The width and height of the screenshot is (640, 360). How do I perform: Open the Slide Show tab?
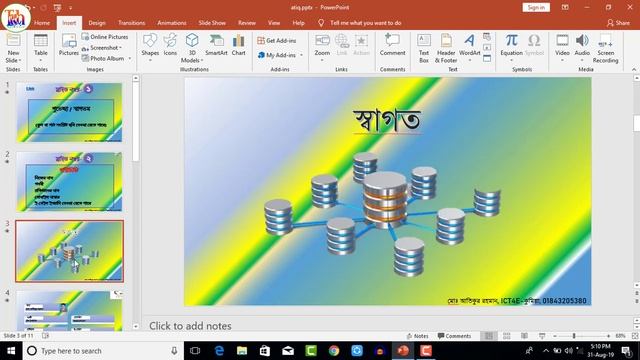(212, 23)
